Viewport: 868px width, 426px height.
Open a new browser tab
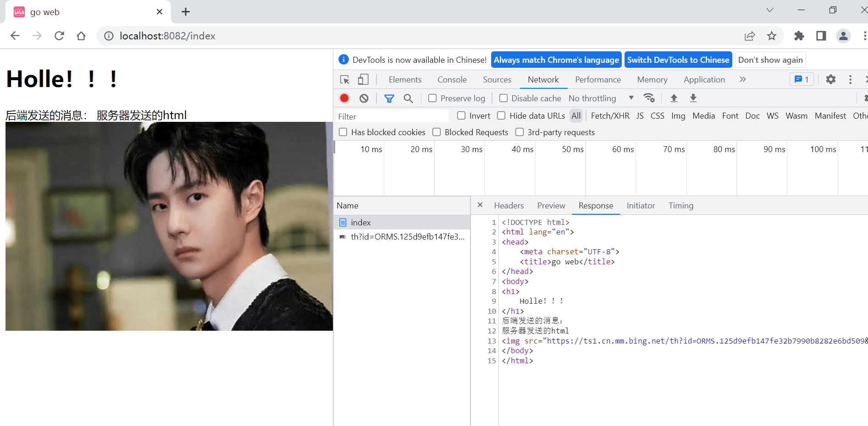(x=186, y=12)
